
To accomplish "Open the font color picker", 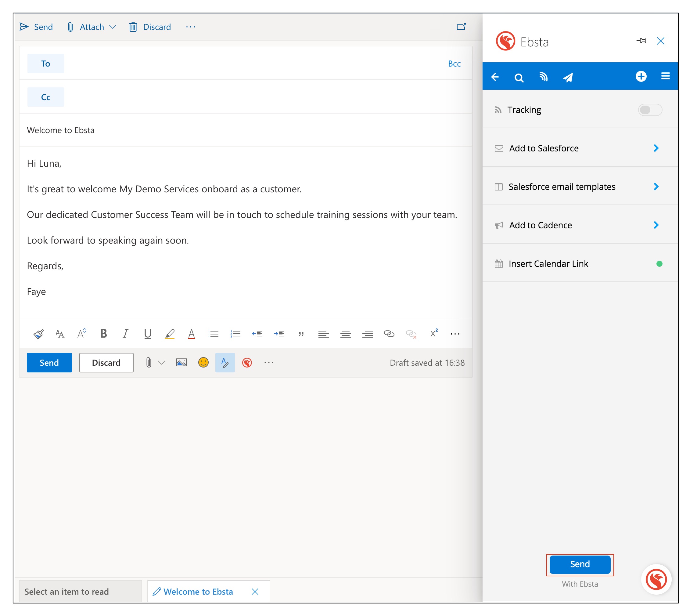I will 191,334.
